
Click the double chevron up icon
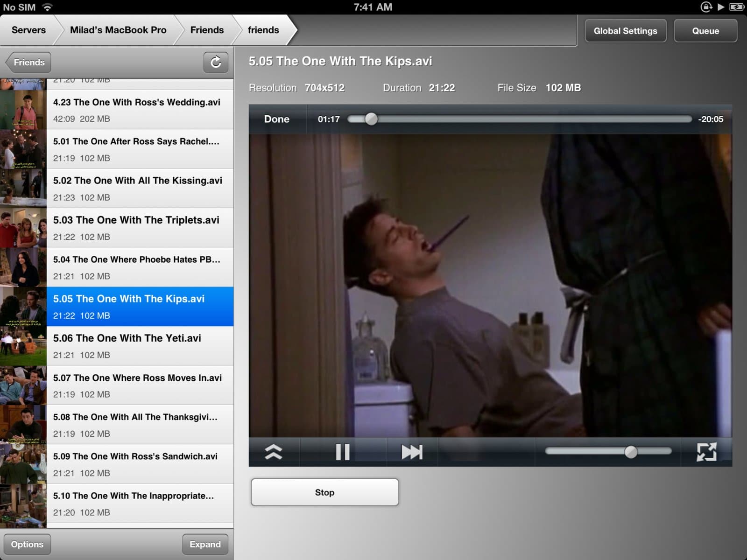pyautogui.click(x=274, y=452)
